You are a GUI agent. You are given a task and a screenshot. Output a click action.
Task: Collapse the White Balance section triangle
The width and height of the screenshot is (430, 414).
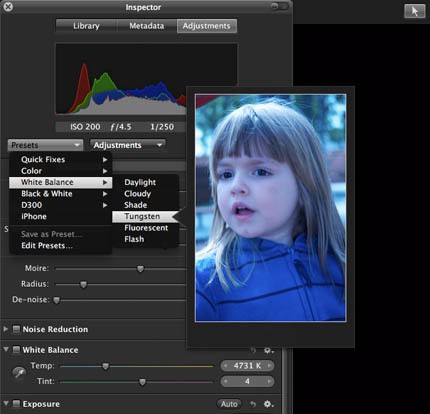coord(6,349)
